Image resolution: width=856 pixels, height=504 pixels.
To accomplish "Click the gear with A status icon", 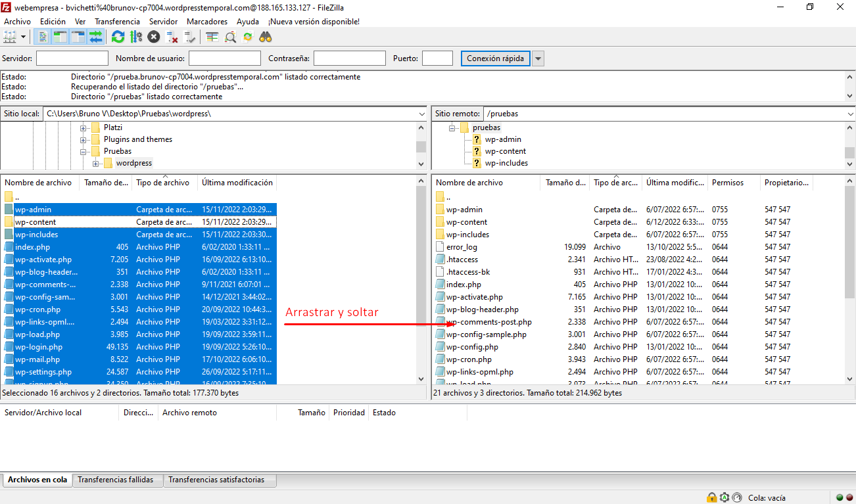I will (x=724, y=497).
